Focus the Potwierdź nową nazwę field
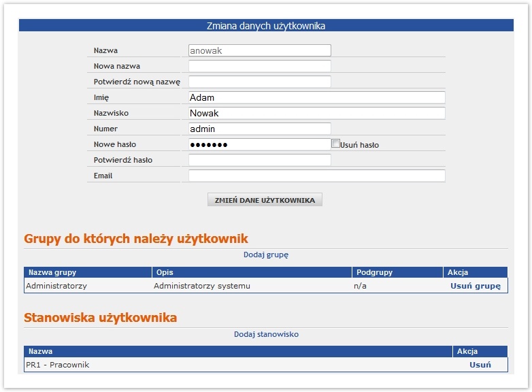 point(259,82)
